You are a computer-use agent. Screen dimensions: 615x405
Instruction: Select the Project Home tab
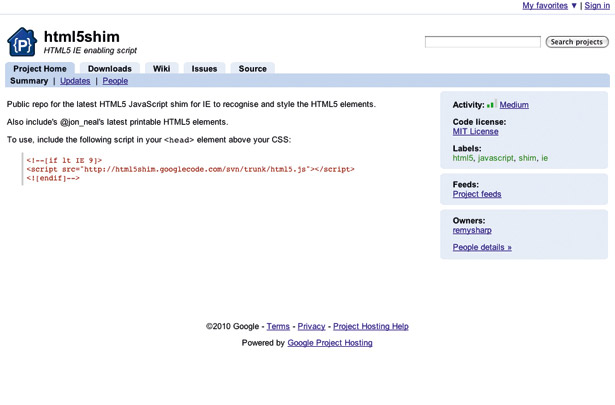tap(40, 68)
